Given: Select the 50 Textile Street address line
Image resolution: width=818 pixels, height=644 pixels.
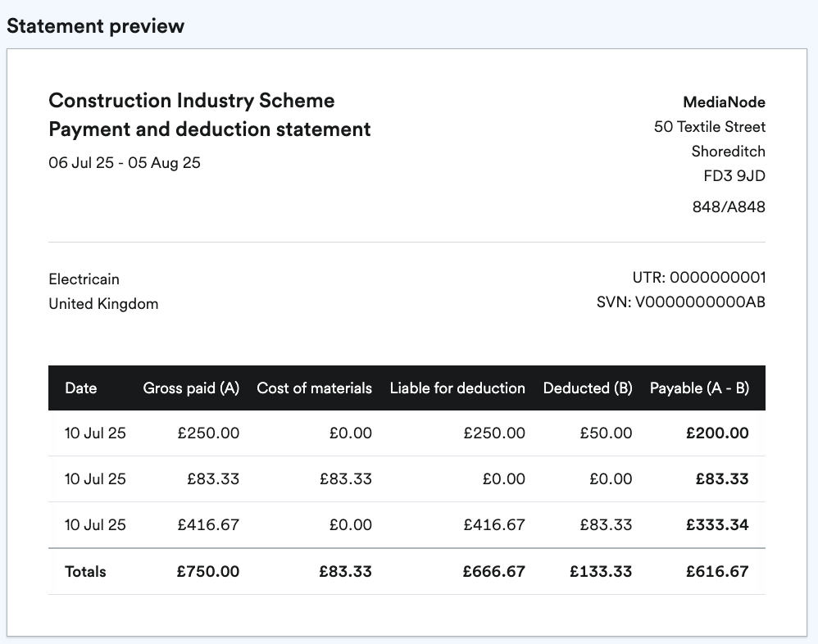Looking at the screenshot, I should (x=710, y=127).
